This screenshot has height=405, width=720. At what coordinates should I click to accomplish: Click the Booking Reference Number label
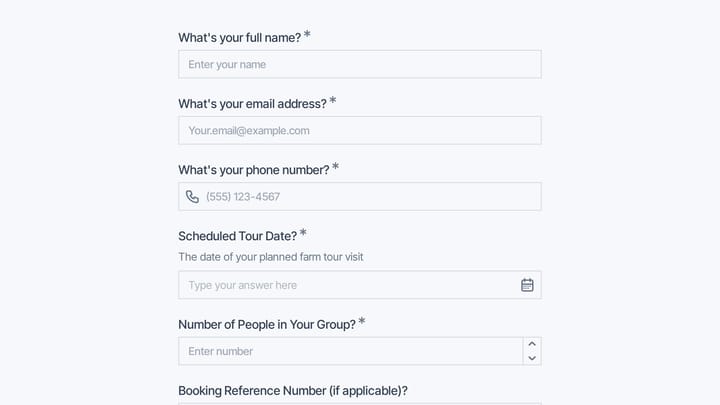293,391
